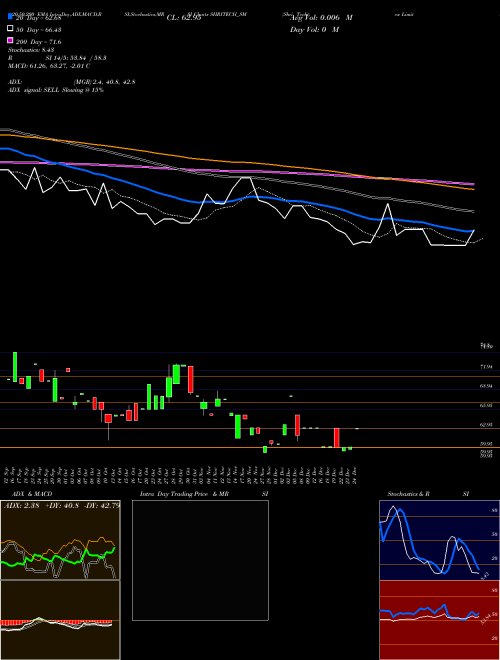The width and height of the screenshot is (500, 660).
Task: Click the 'MACD: 61.26, 63.27, -2.01 C' line
Action: (x=49, y=66)
